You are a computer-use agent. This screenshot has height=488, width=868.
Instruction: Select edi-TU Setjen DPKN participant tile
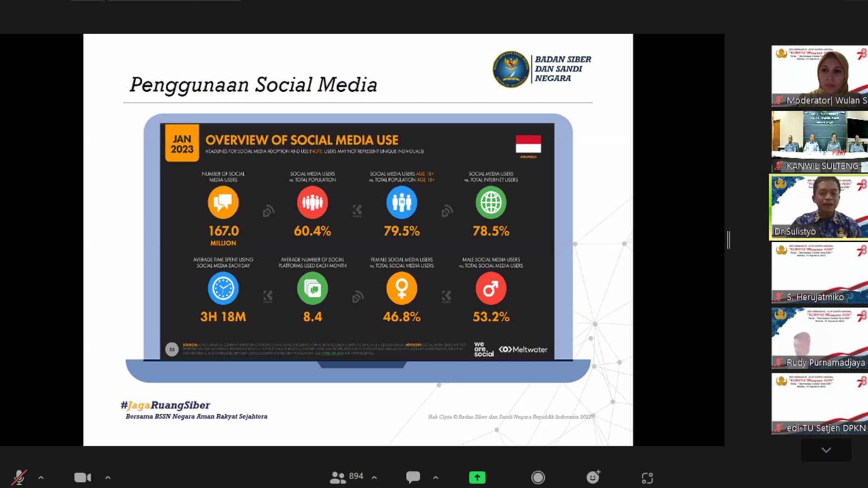818,404
